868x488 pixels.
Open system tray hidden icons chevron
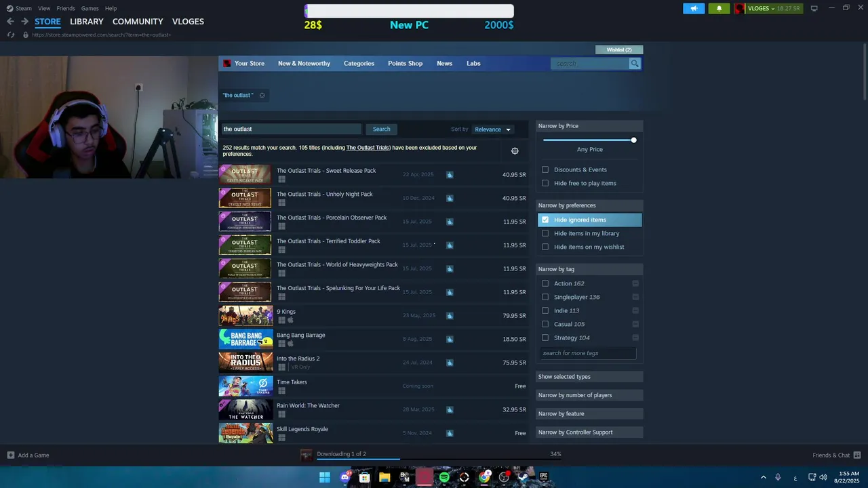pyautogui.click(x=764, y=477)
